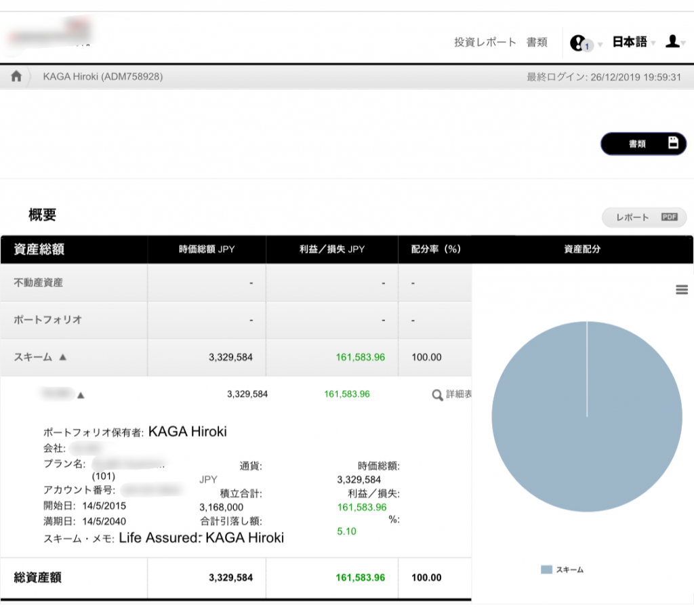The image size is (694, 616).
Task: Open the 書類 menu in top navigation
Action: click(537, 42)
